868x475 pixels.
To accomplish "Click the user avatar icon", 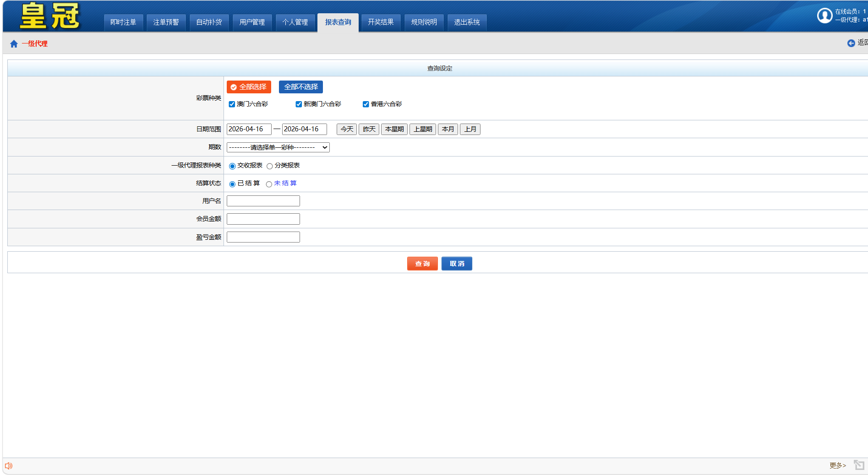I will pyautogui.click(x=824, y=16).
